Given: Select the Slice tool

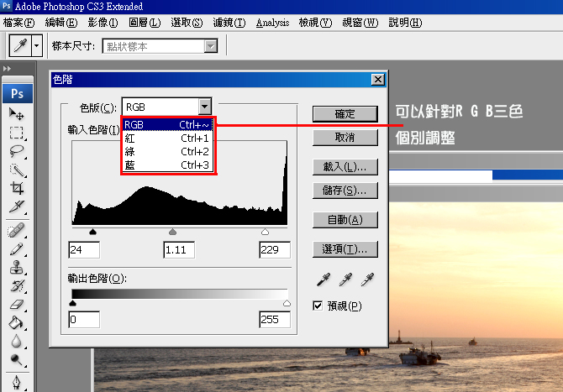Looking at the screenshot, I should tap(17, 206).
